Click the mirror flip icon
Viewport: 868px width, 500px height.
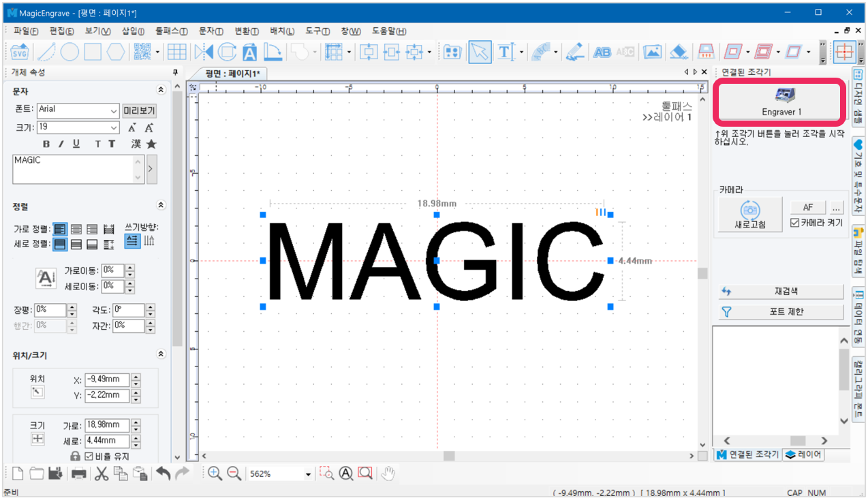(203, 52)
